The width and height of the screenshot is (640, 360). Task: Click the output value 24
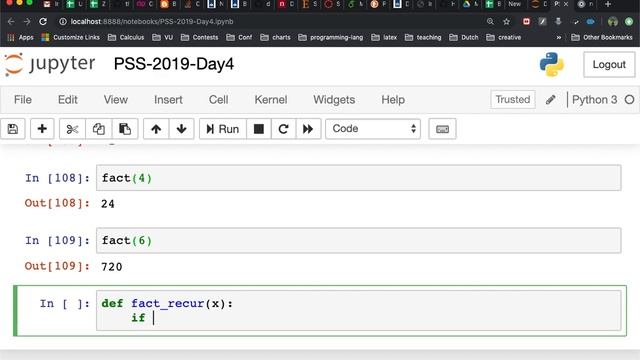(108, 204)
